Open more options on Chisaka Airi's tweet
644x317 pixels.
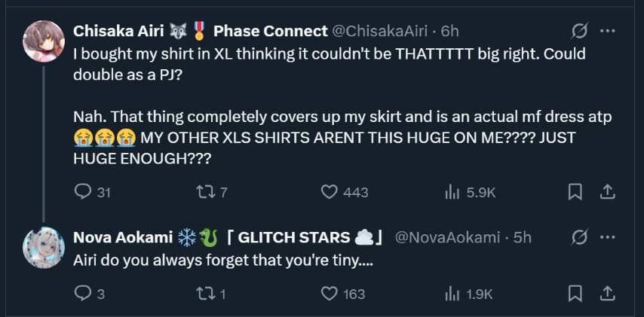coord(607,31)
